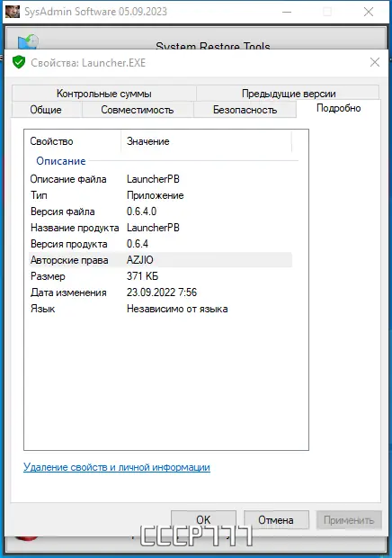Open the Контрольные суммы tab

[104, 94]
